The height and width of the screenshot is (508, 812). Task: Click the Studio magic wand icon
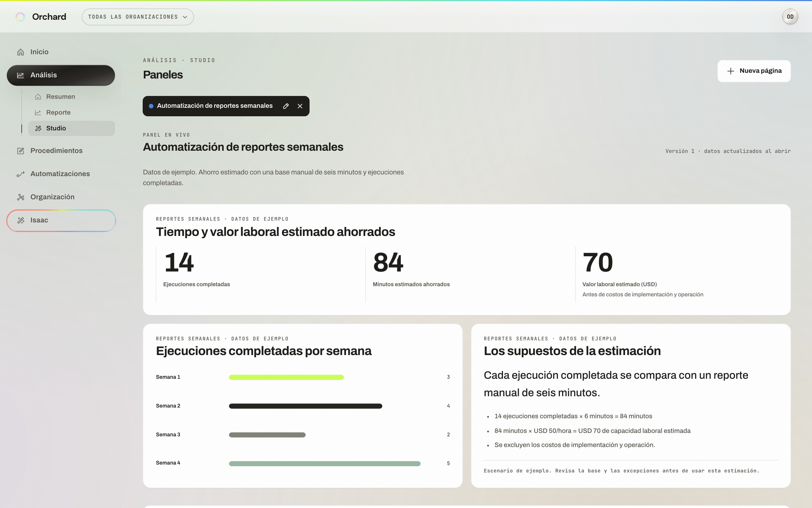click(x=38, y=128)
